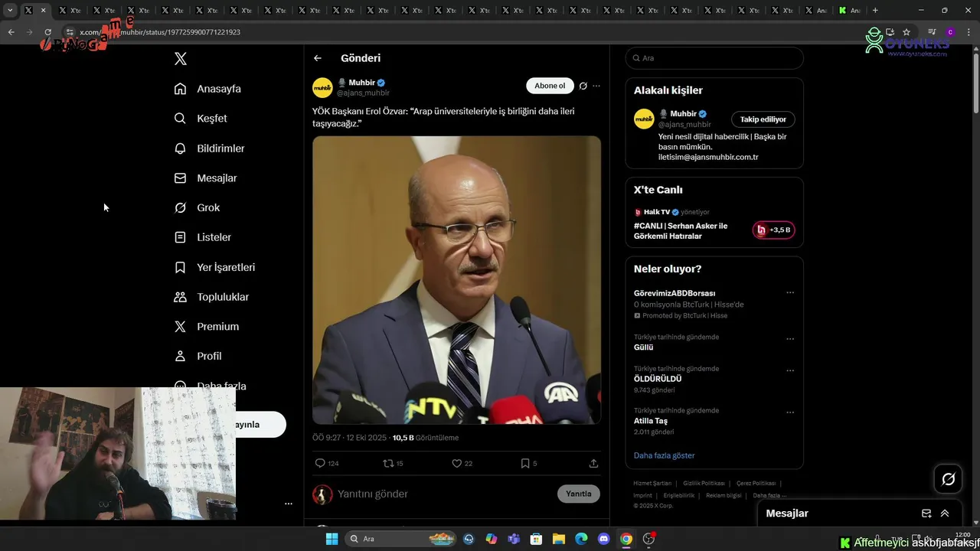Click the Grok explain icon on post
This screenshot has height=551, width=980.
pos(583,86)
